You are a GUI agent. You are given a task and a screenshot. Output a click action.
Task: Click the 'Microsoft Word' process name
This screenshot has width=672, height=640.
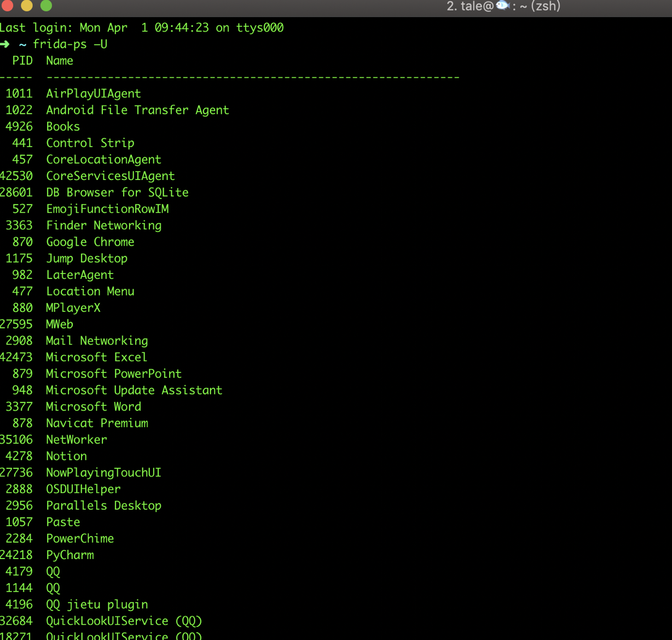click(94, 406)
